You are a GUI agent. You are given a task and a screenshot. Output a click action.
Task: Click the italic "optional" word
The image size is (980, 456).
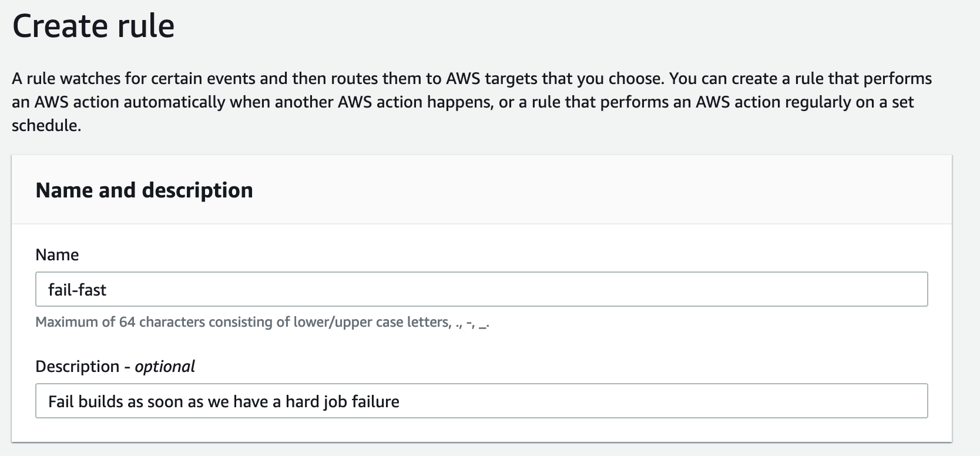tap(165, 366)
